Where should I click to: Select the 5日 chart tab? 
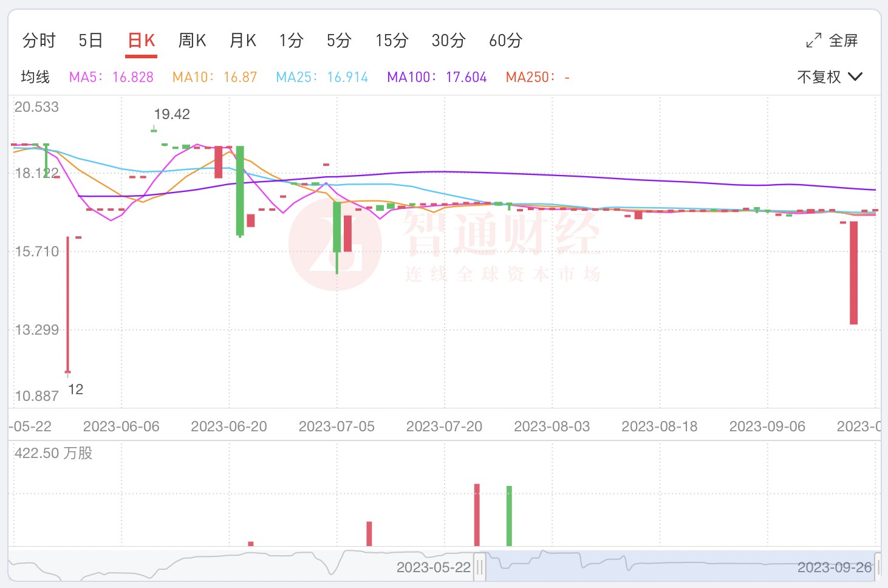pyautogui.click(x=91, y=41)
